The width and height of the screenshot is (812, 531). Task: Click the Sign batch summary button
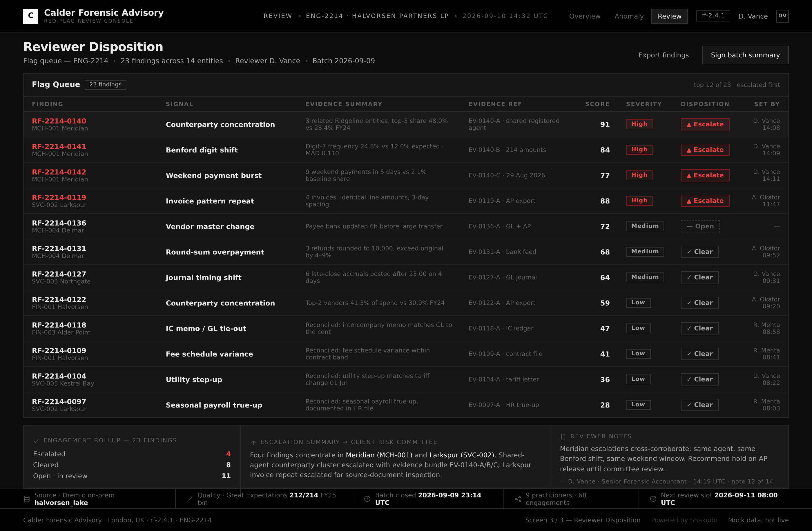(745, 55)
